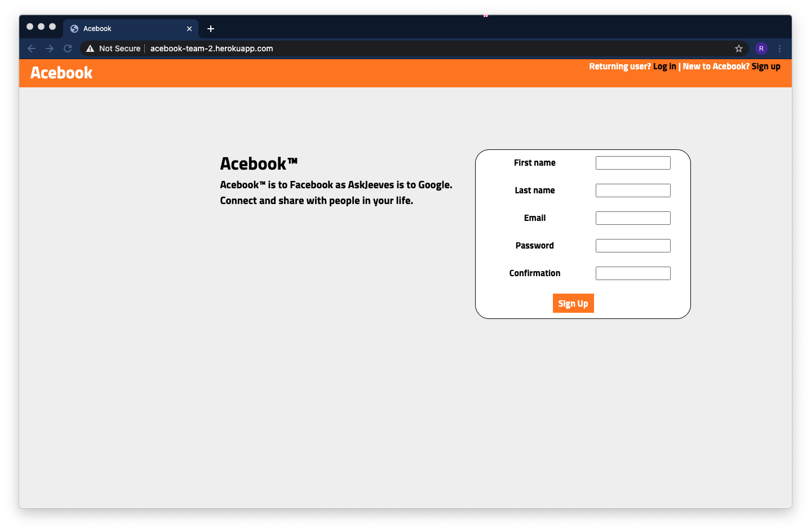Click the Password label
Viewport: 811px width, 532px height.
(x=535, y=246)
